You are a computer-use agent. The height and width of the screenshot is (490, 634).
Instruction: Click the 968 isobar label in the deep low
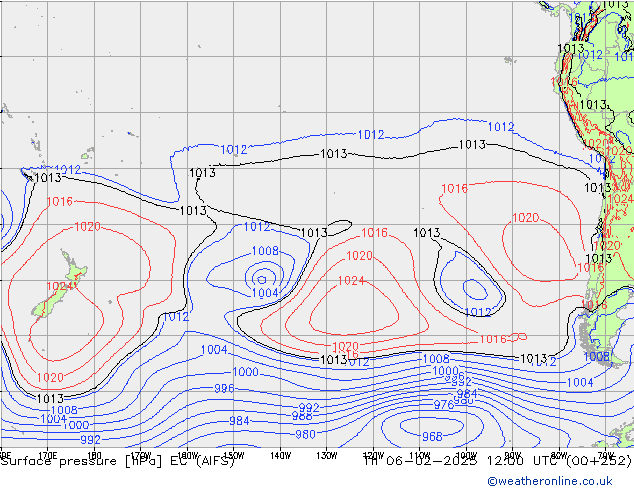pos(432,437)
